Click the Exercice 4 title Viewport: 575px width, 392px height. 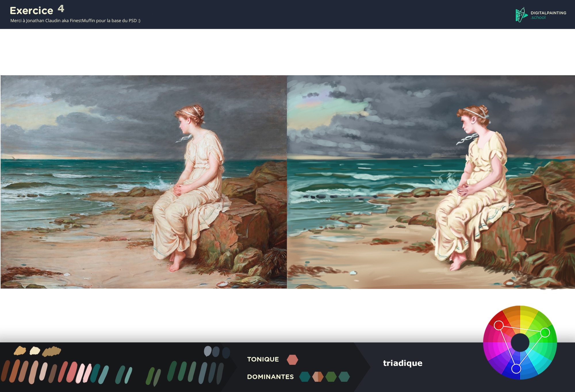[37, 9]
